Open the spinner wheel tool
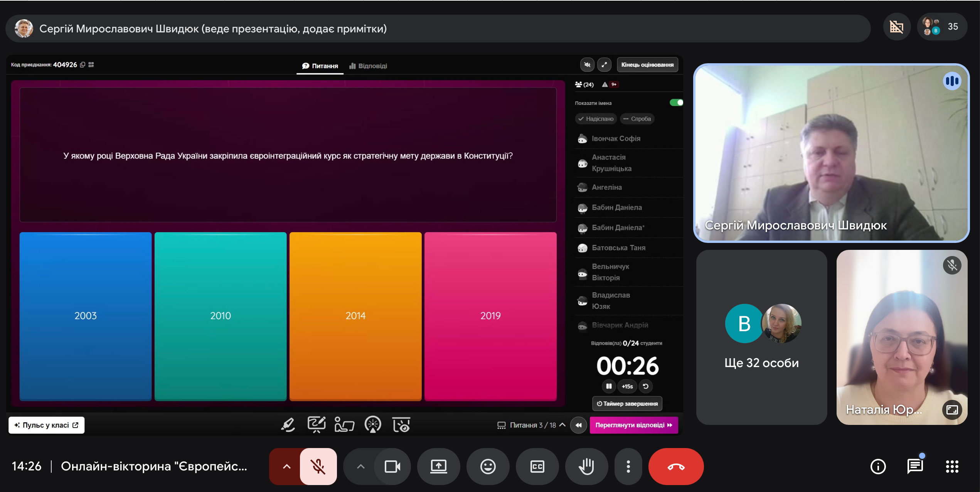Image resolution: width=980 pixels, height=492 pixels. pos(373,425)
